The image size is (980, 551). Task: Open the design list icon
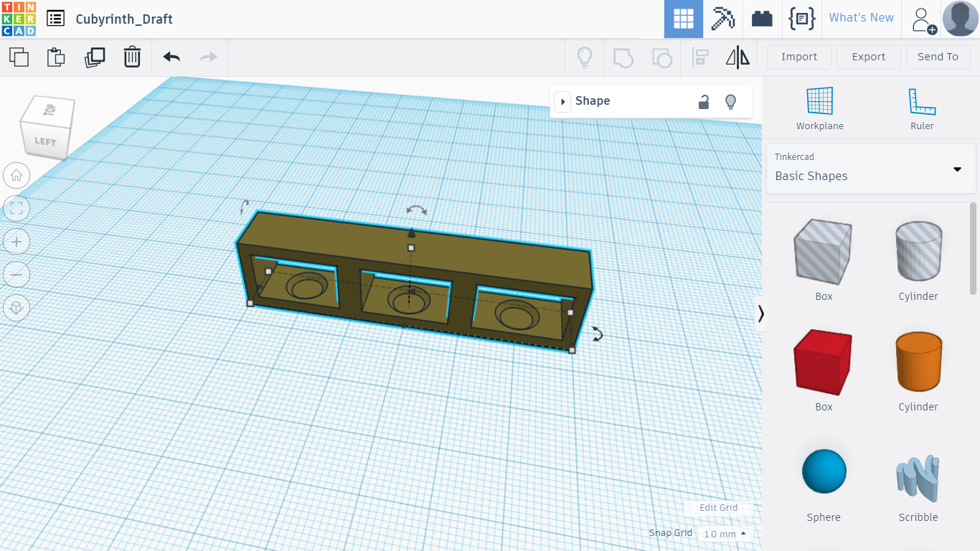(x=55, y=19)
